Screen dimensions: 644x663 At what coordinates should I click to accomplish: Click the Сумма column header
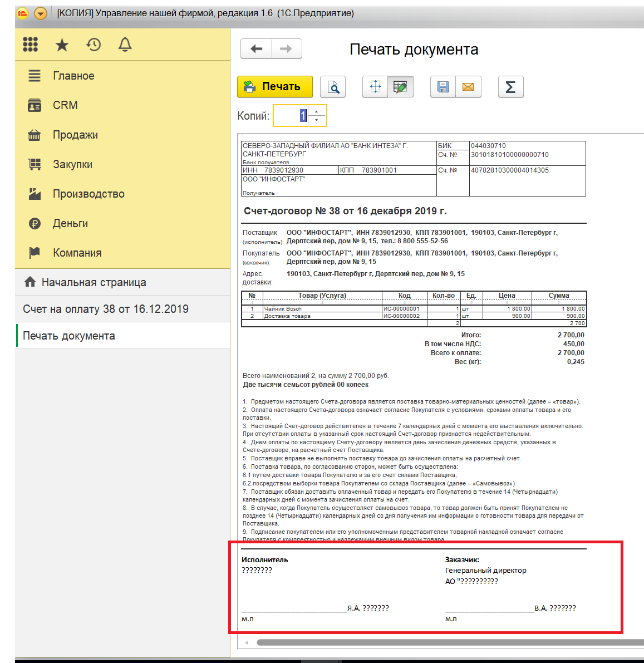tap(559, 296)
